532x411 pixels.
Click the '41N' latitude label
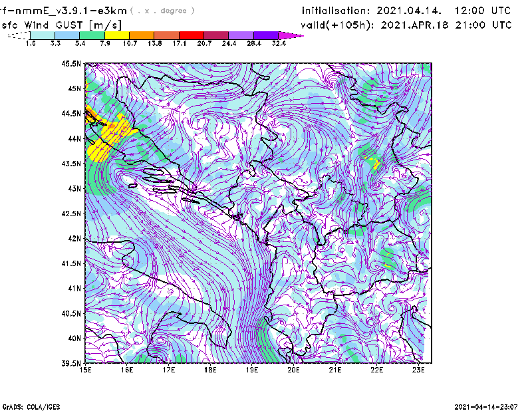(74, 289)
